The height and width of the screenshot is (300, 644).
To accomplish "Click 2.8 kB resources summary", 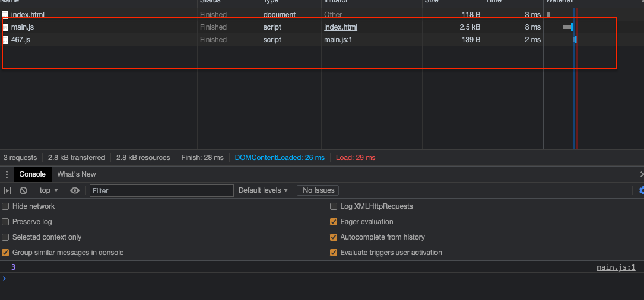I will 143,158.
